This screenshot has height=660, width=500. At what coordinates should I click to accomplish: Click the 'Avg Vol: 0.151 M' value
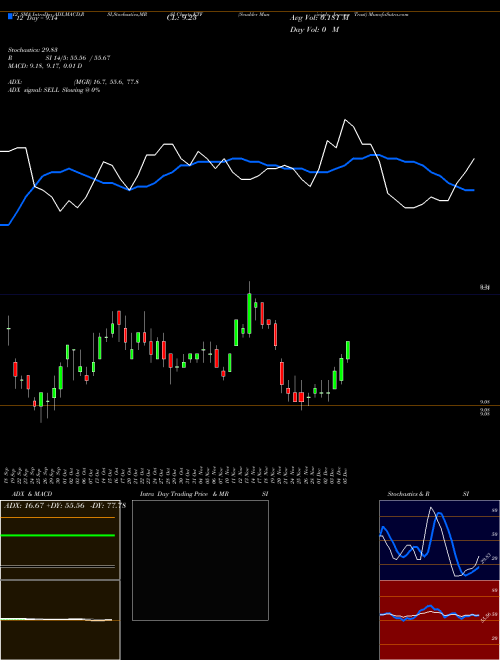click(x=319, y=18)
